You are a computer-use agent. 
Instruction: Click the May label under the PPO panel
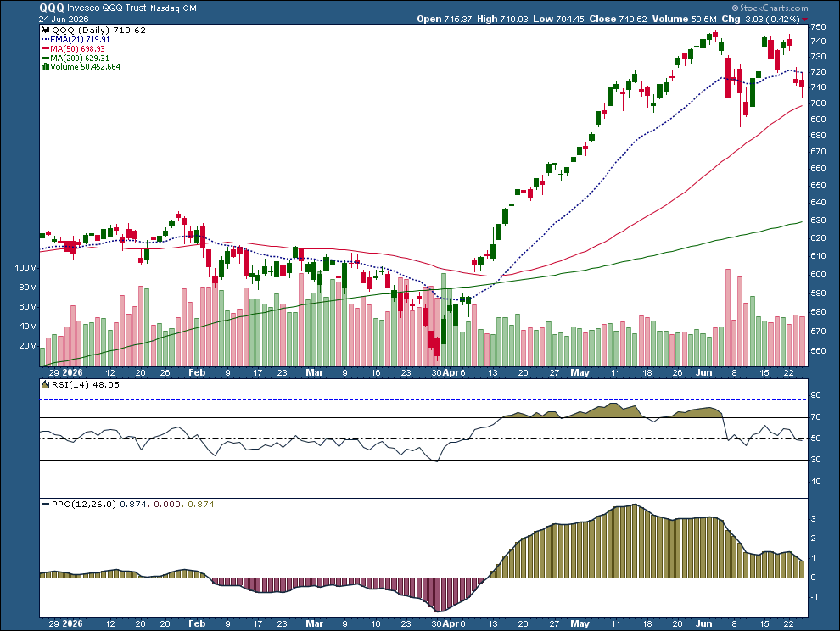coord(580,623)
